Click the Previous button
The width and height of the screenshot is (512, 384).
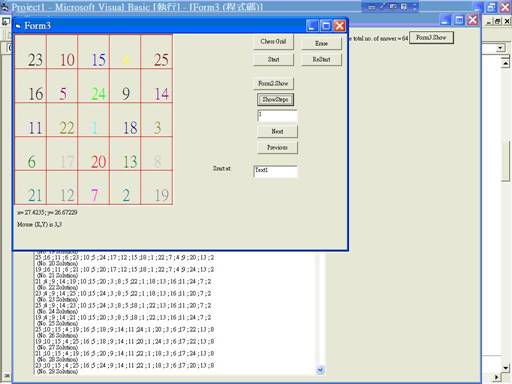point(277,147)
